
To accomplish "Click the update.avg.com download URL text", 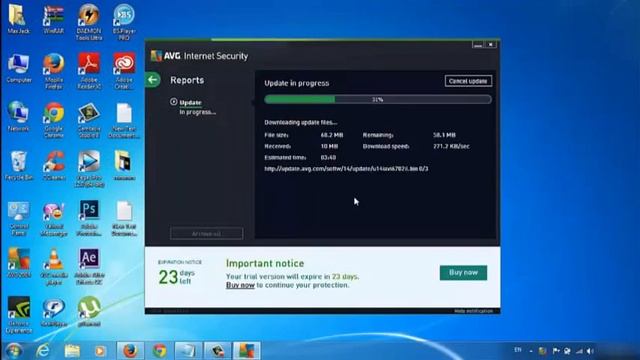I will point(346,169).
